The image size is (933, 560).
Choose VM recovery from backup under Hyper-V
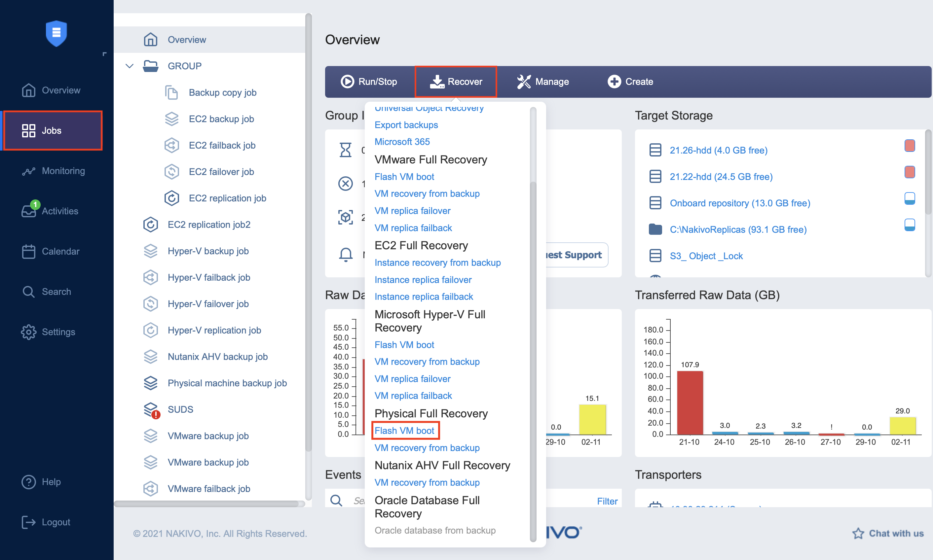point(427,362)
